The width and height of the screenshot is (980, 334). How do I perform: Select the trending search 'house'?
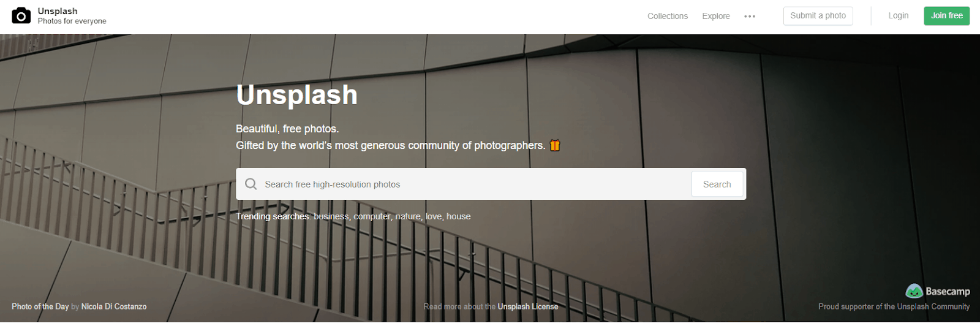pos(459,216)
